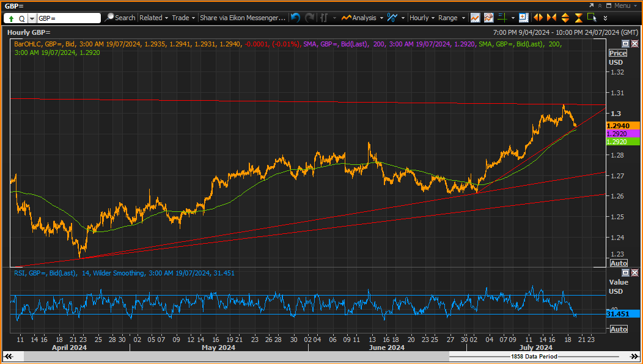Screen dimensions: 643x364
Task: Select the percent/trendline drawing tool icon
Action: [392, 18]
